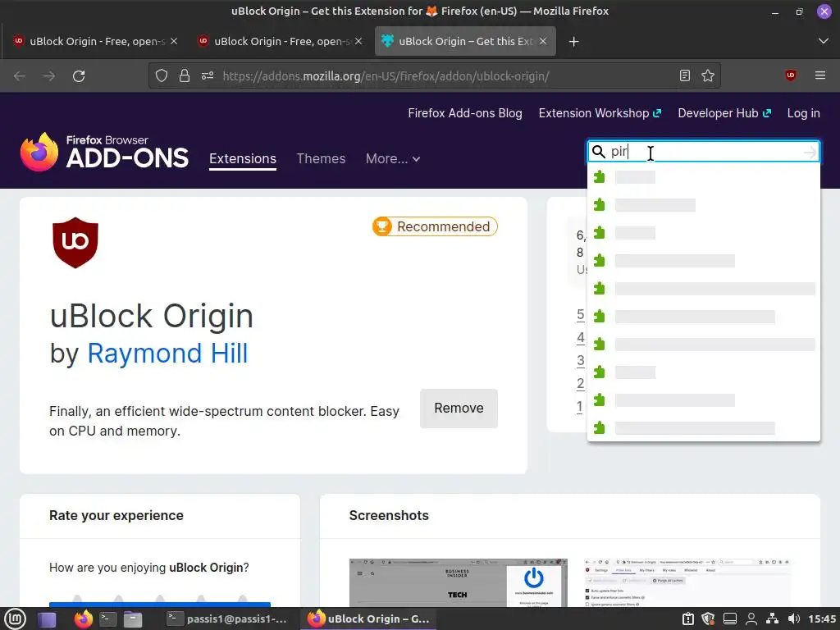Show desktop from taskbar

47,619
